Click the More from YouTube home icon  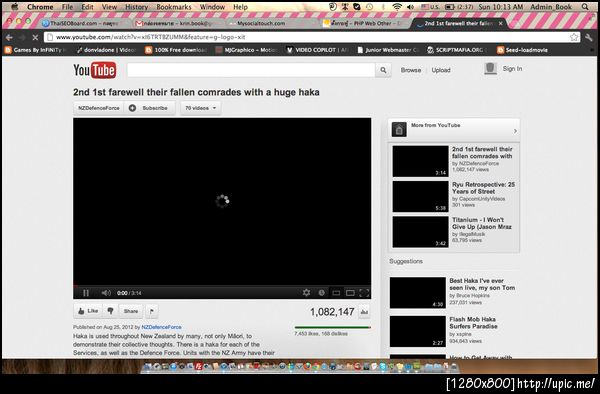(x=399, y=130)
